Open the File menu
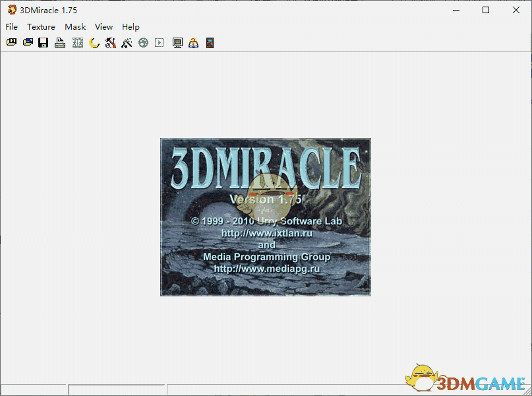The image size is (532, 396). 11,27
